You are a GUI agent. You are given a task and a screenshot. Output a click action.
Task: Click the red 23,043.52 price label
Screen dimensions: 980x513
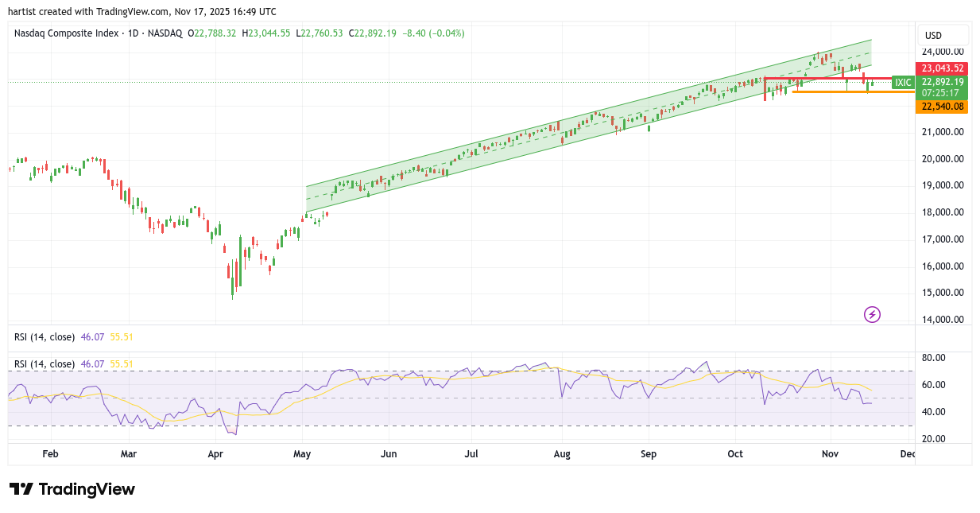[x=943, y=68]
